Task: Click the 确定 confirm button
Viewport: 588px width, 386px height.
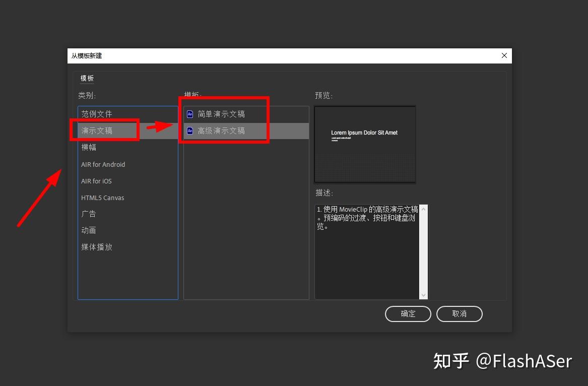Action: (408, 313)
